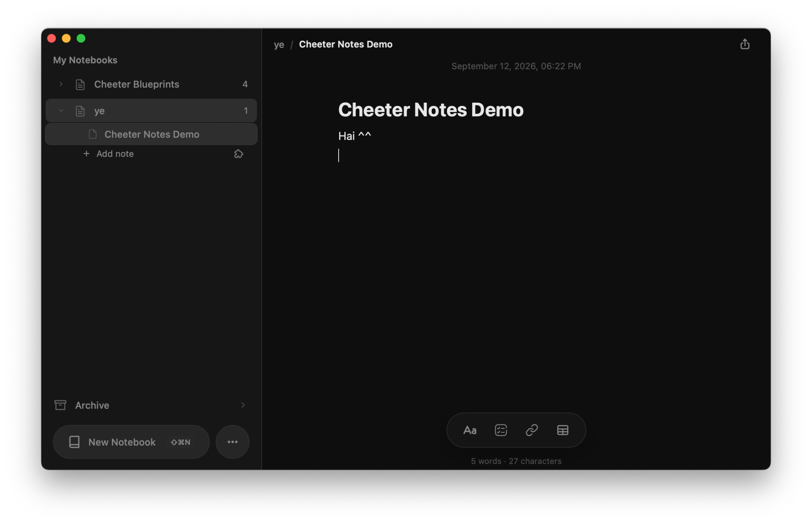Click the Cheeter Notes Demo page icon

pyautogui.click(x=93, y=134)
